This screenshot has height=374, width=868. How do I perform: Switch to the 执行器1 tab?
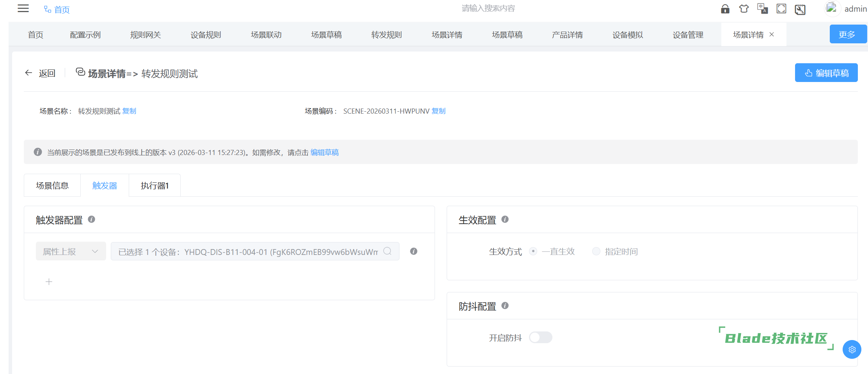pos(154,186)
